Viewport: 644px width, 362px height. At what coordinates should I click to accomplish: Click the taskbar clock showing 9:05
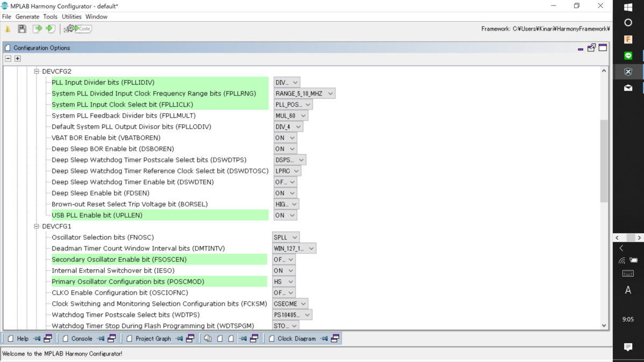(628, 319)
